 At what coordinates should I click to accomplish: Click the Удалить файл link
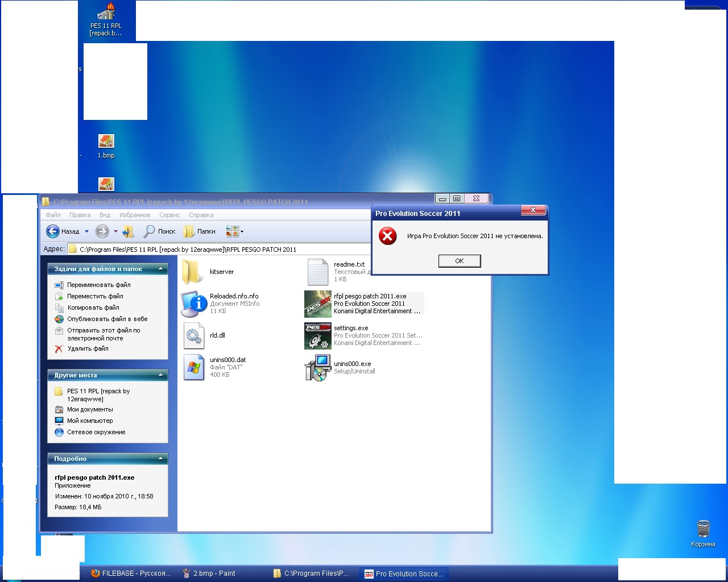(x=88, y=348)
